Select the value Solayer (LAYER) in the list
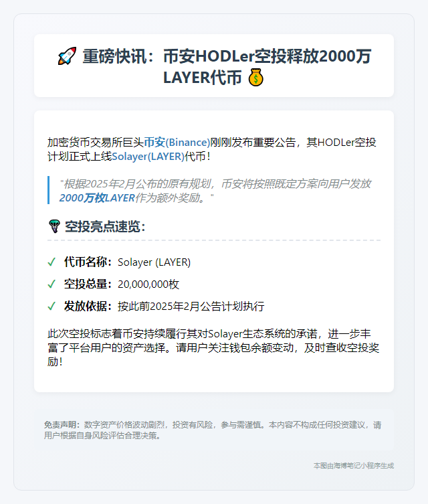The image size is (428, 504). click(x=154, y=262)
